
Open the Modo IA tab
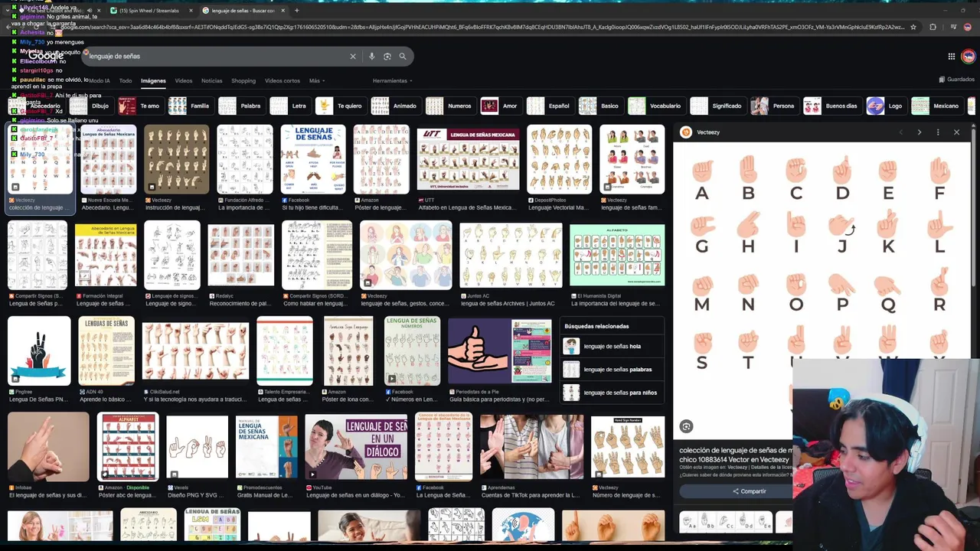pos(100,80)
